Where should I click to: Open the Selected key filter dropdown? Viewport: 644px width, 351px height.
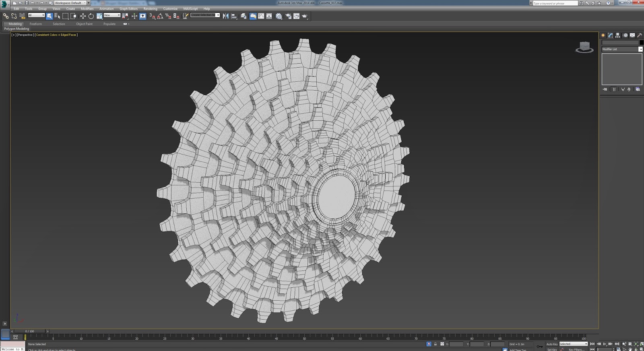point(574,344)
